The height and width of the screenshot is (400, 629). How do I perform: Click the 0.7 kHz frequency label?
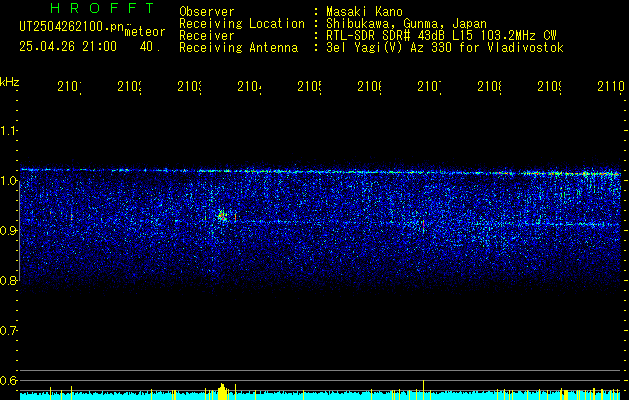[x=8, y=331]
